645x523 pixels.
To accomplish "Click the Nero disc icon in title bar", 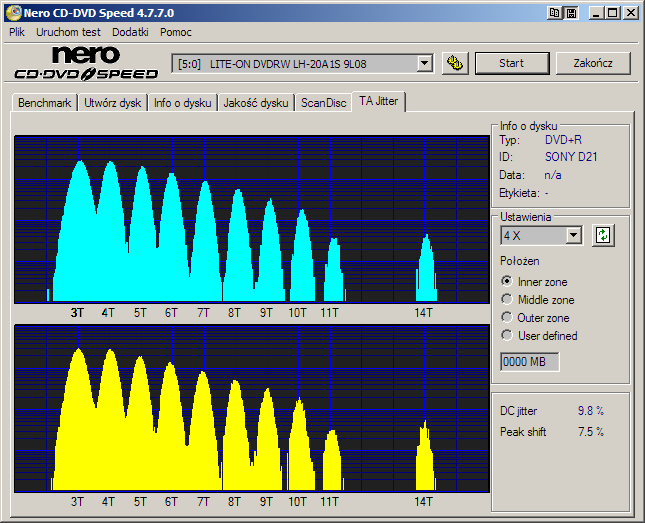I will [x=13, y=13].
